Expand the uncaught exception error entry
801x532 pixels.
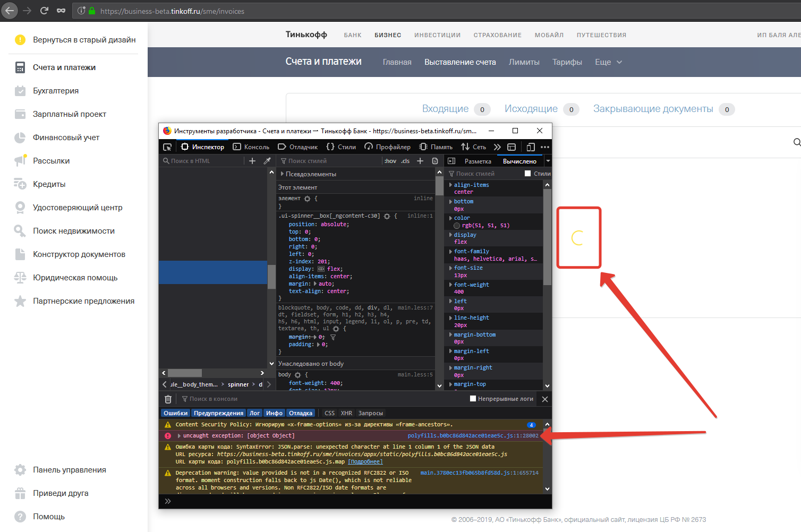tap(179, 436)
